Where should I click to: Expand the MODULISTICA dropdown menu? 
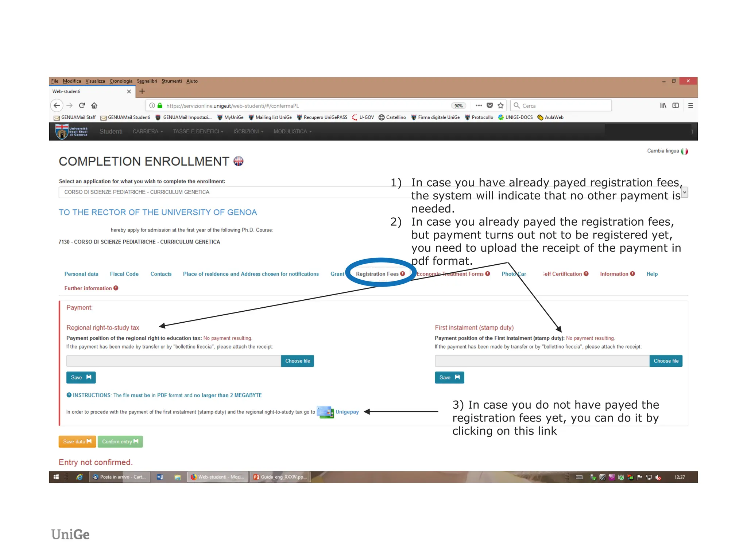292,132
